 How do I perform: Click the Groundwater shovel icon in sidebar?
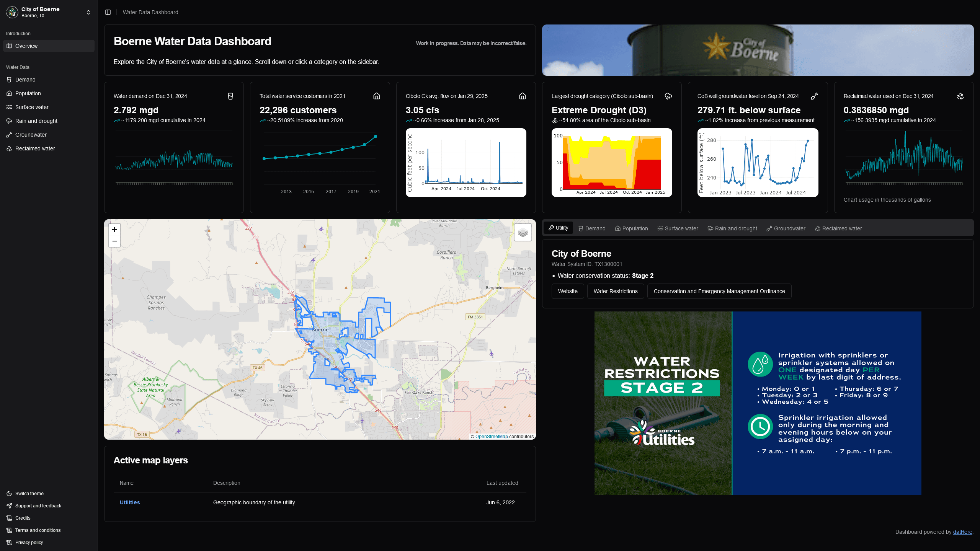click(9, 135)
